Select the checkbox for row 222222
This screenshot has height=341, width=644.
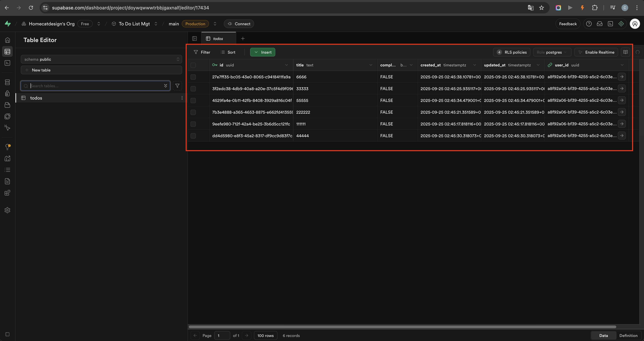(193, 112)
